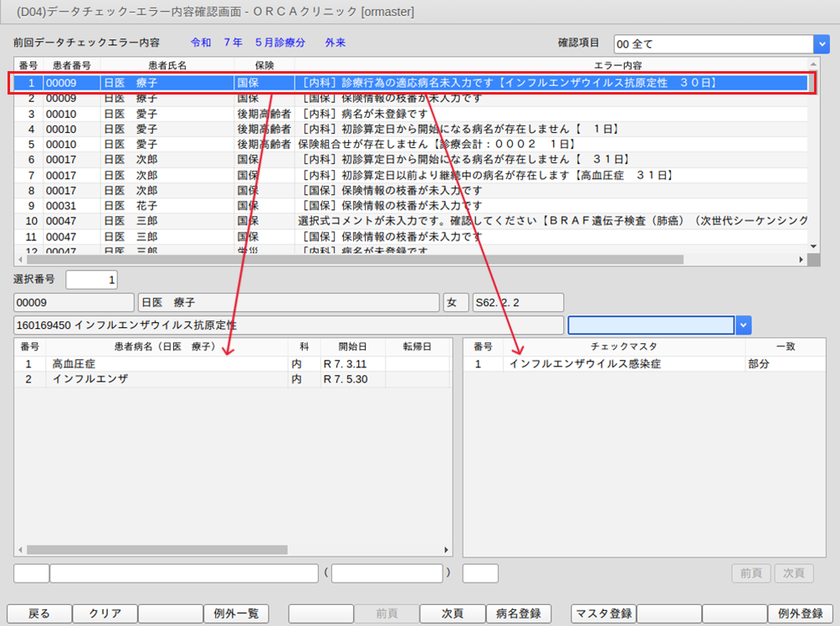
Task: Open マスタ登録
Action: (603, 613)
